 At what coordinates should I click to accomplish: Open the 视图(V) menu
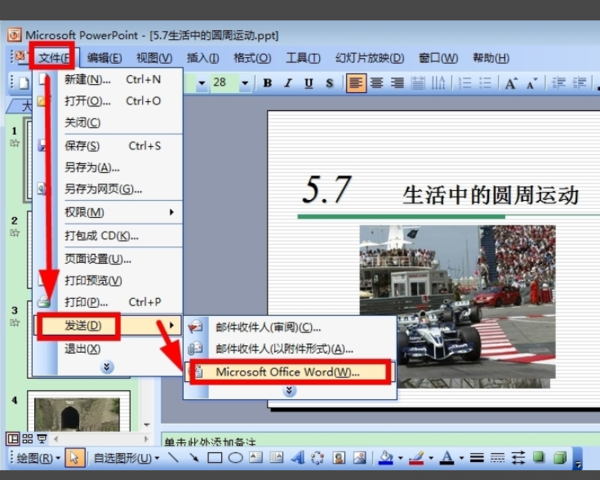155,58
